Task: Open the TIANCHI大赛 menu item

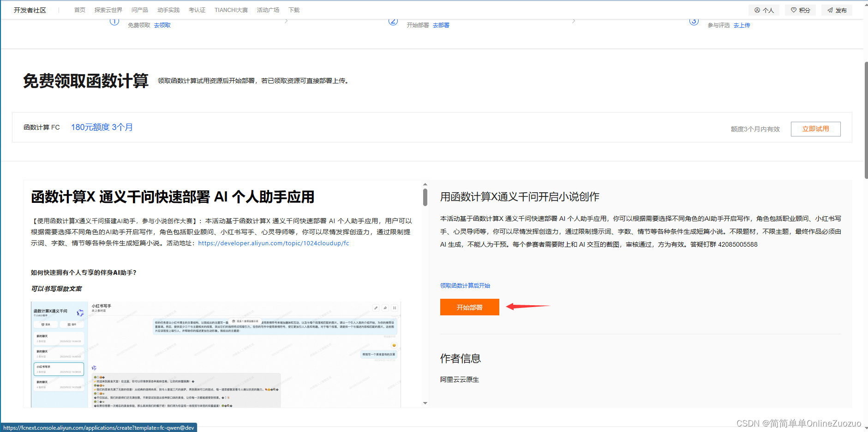Action: click(x=231, y=10)
